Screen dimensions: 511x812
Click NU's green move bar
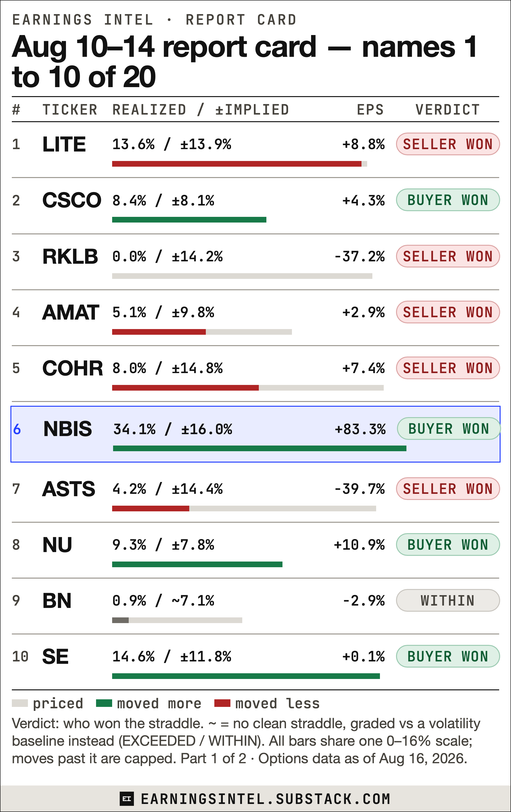[x=197, y=564]
